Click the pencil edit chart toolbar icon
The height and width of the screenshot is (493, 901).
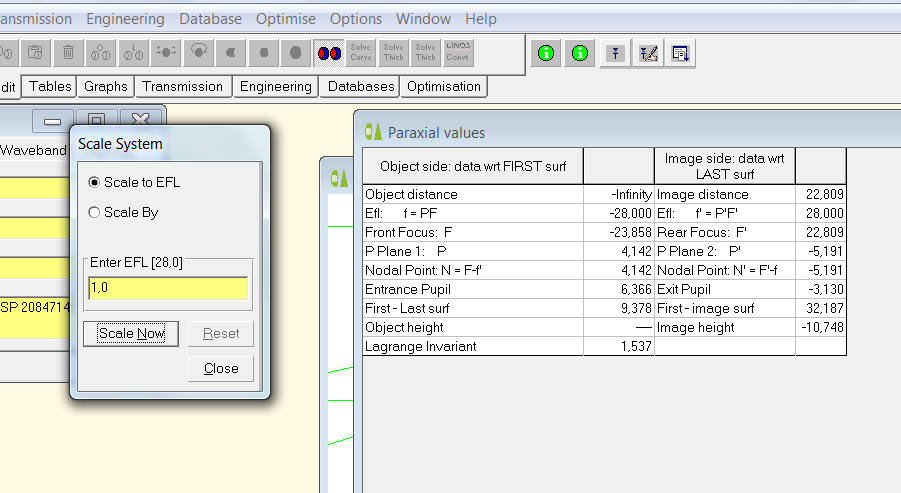pos(648,54)
